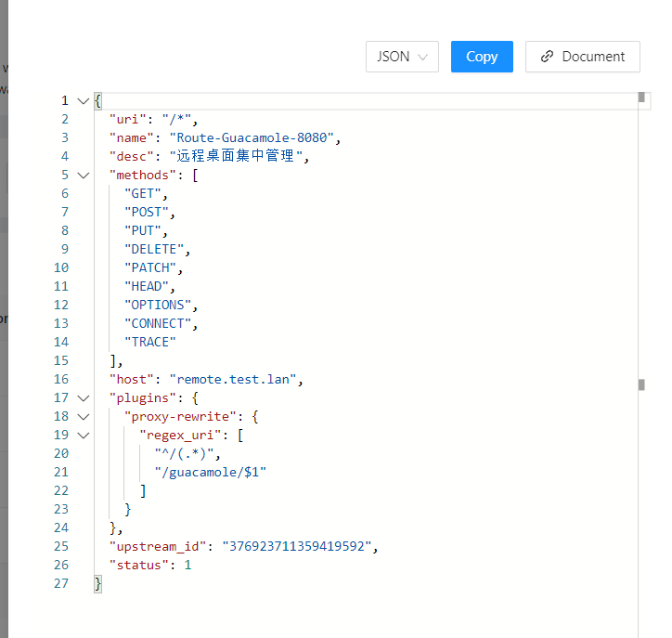Open the JSON format dropdown
Screen dimensions: 672x638
402,57
